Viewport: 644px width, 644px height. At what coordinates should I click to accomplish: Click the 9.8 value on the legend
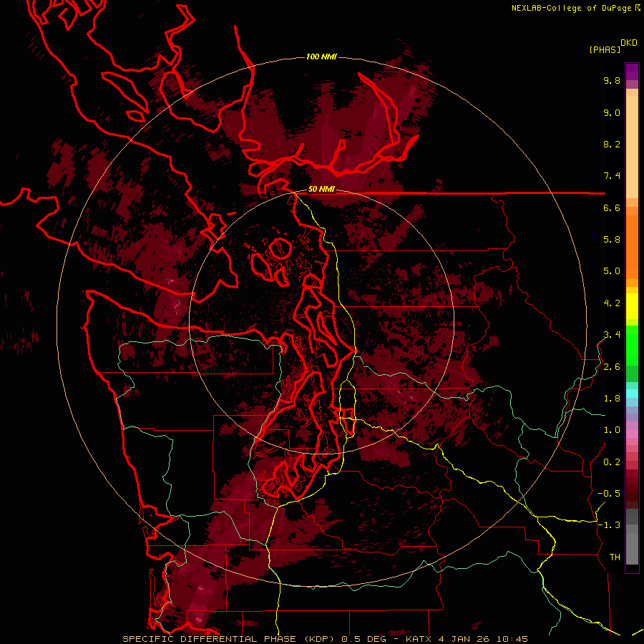[612, 80]
